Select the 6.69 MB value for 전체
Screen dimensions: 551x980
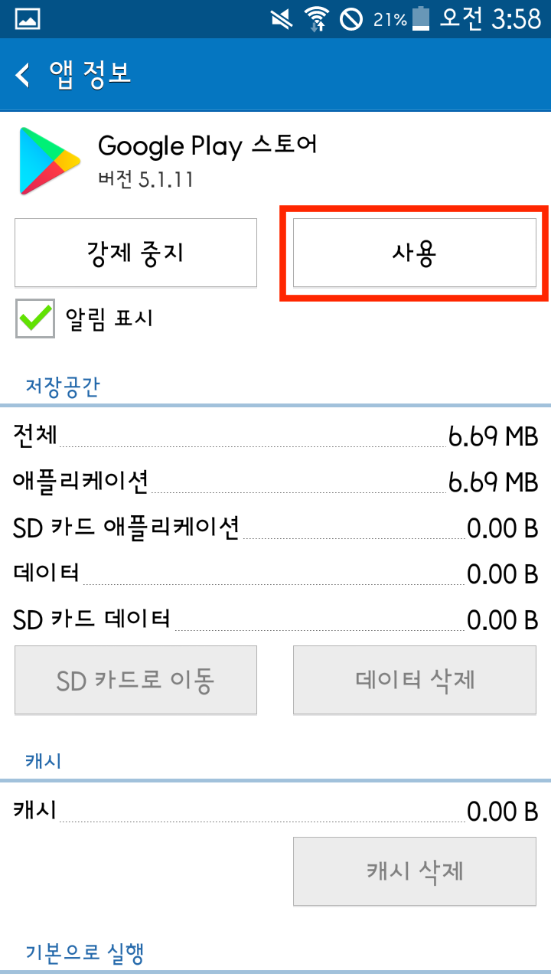coord(493,436)
